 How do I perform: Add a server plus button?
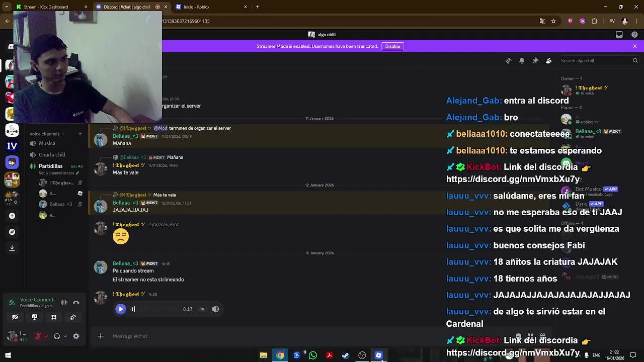tap(12, 216)
